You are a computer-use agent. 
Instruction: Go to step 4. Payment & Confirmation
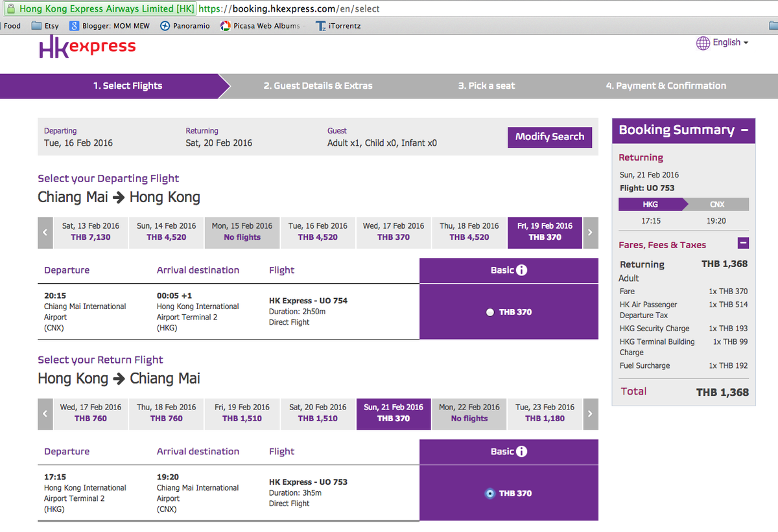[666, 86]
